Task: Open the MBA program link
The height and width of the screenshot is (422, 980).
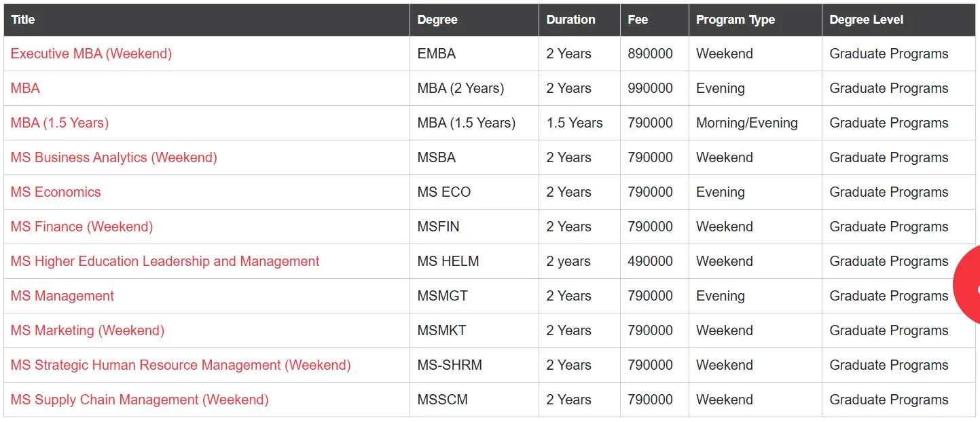Action: tap(24, 88)
